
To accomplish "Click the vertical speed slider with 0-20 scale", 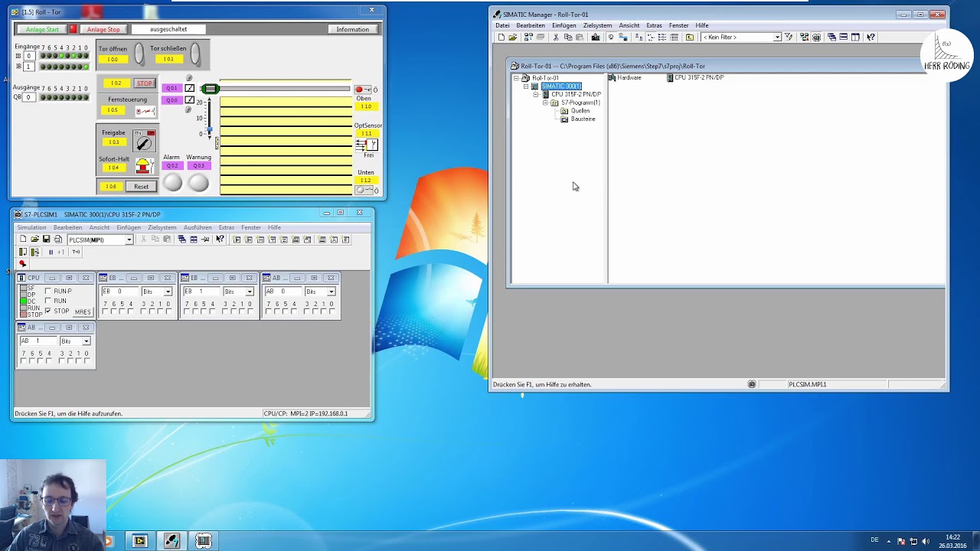I will [208, 117].
